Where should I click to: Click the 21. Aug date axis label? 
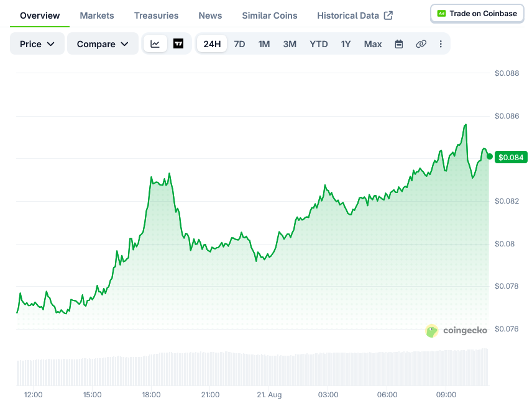(269, 395)
